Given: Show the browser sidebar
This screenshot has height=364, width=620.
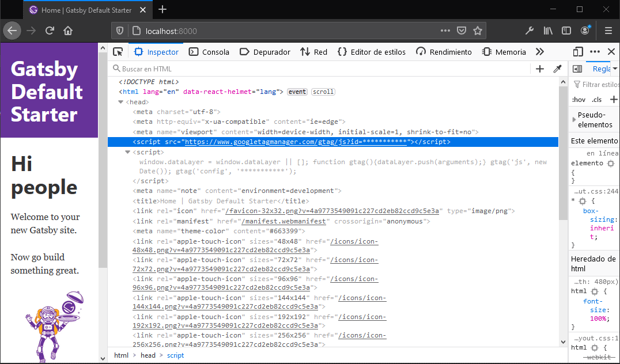Looking at the screenshot, I should (x=566, y=31).
